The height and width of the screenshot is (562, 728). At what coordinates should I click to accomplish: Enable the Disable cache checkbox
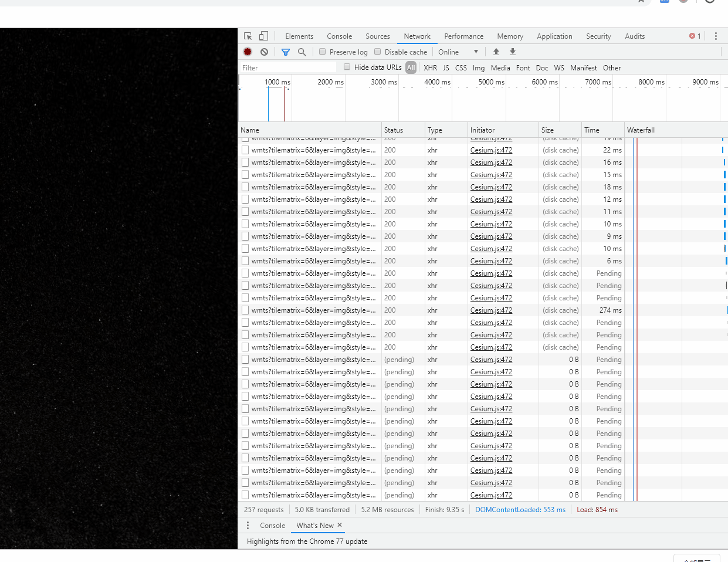click(x=378, y=52)
